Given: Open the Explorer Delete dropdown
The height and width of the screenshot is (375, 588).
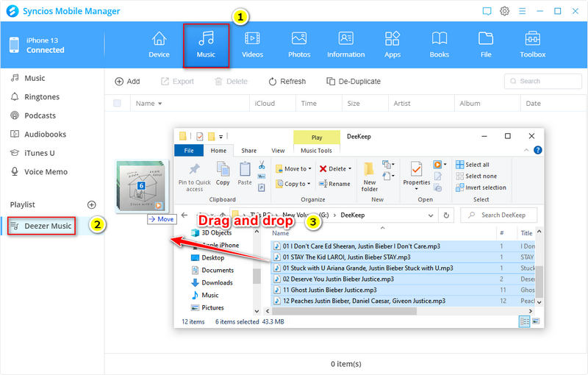Looking at the screenshot, I should pos(335,169).
